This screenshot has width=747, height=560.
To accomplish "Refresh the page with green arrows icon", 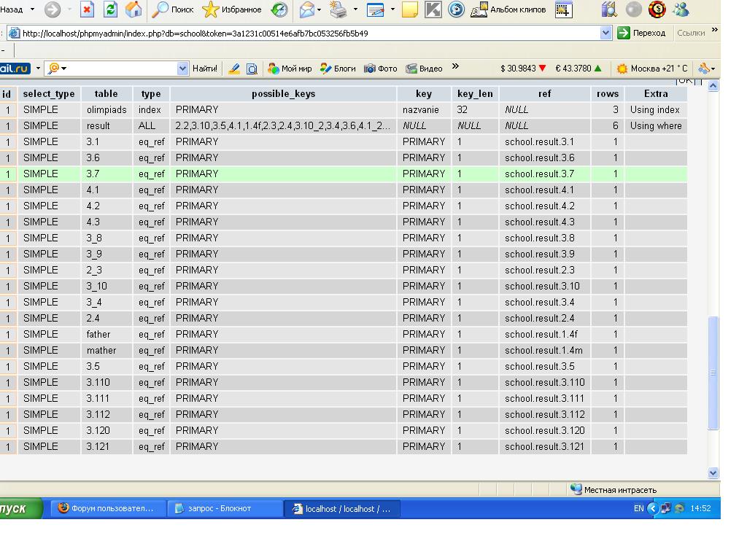I will click(110, 9).
